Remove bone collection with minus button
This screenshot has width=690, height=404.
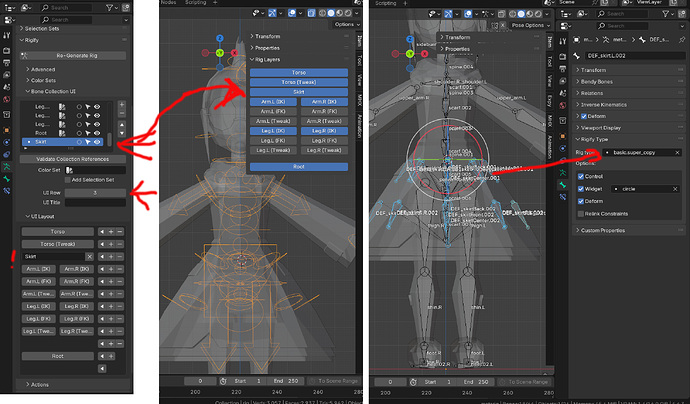click(x=122, y=114)
